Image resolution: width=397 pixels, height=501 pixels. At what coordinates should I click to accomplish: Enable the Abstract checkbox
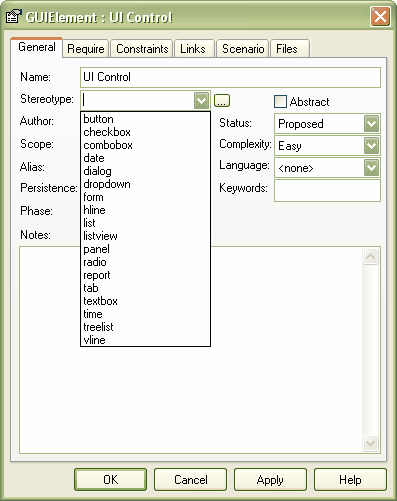click(280, 102)
